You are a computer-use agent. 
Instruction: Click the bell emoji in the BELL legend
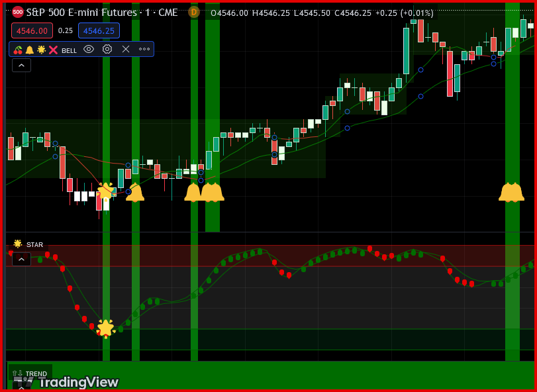pyautogui.click(x=29, y=50)
